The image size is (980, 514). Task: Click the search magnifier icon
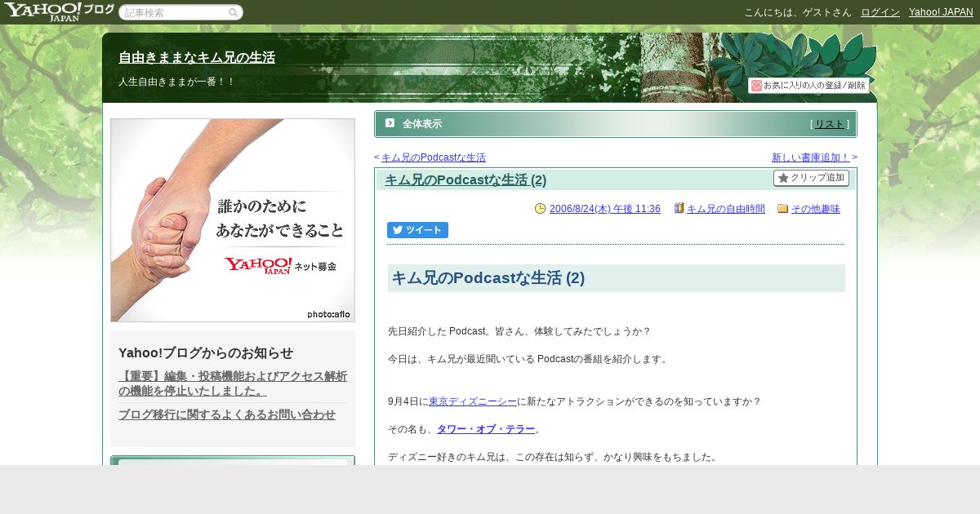point(233,13)
